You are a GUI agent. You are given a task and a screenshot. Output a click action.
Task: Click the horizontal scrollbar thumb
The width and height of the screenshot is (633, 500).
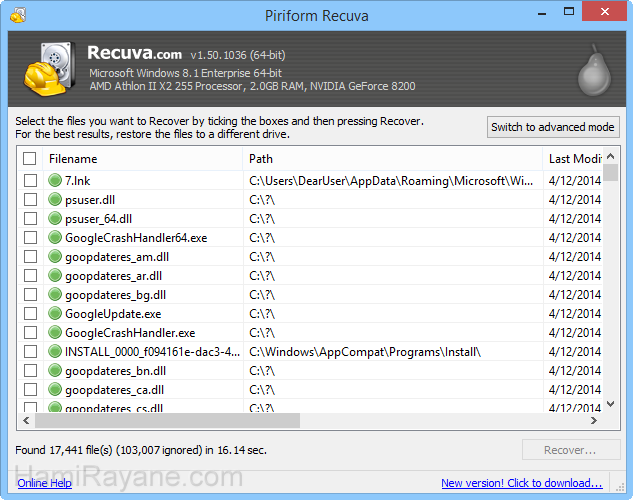pyautogui.click(x=168, y=421)
